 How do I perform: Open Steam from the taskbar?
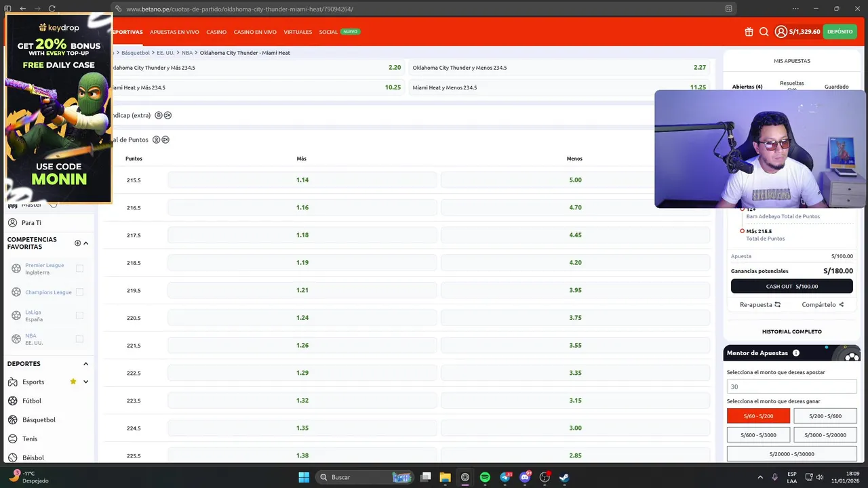[564, 477]
